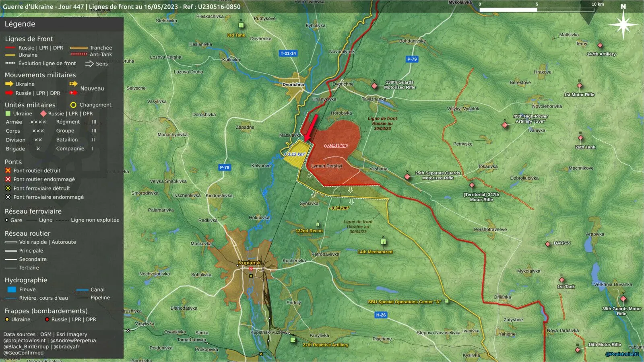Click the Petropavlivka village label
This screenshot has height=362, width=644.
point(325,254)
